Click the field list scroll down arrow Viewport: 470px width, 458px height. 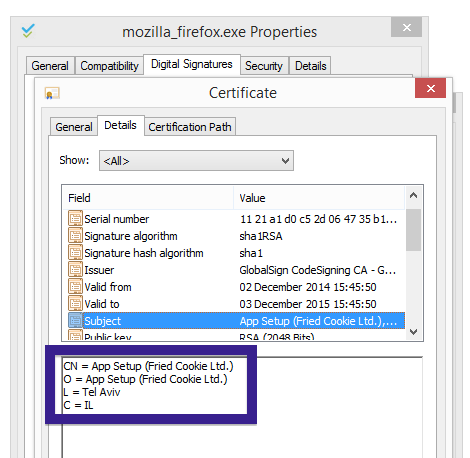click(413, 332)
